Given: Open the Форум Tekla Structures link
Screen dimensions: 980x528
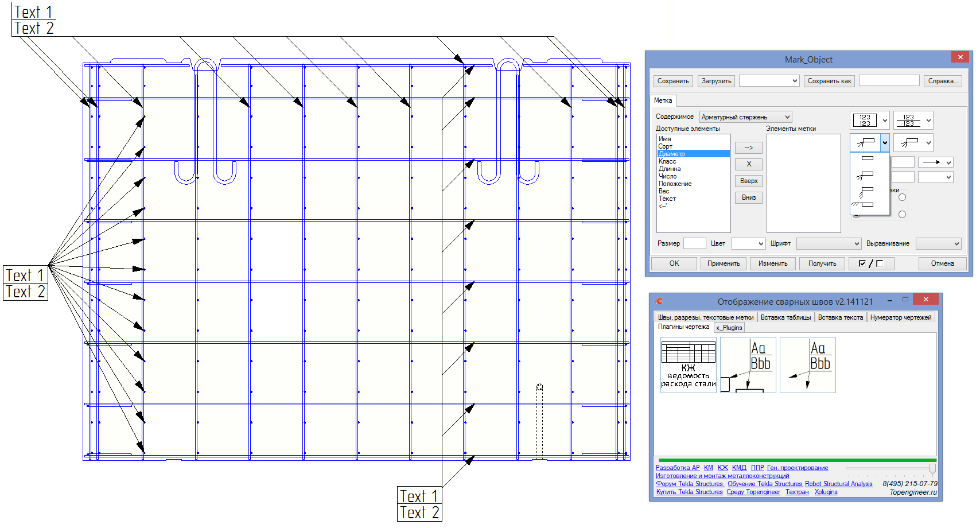Looking at the screenshot, I should (689, 484).
